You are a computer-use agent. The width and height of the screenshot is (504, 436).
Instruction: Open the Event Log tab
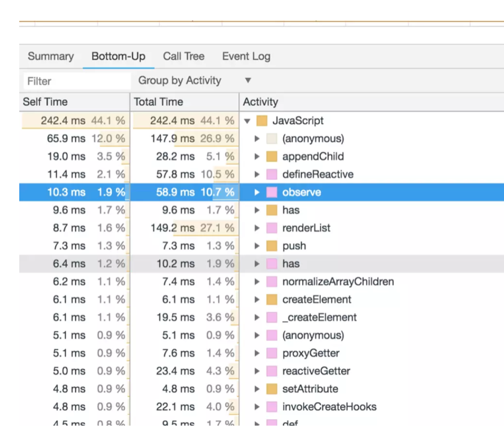(246, 56)
